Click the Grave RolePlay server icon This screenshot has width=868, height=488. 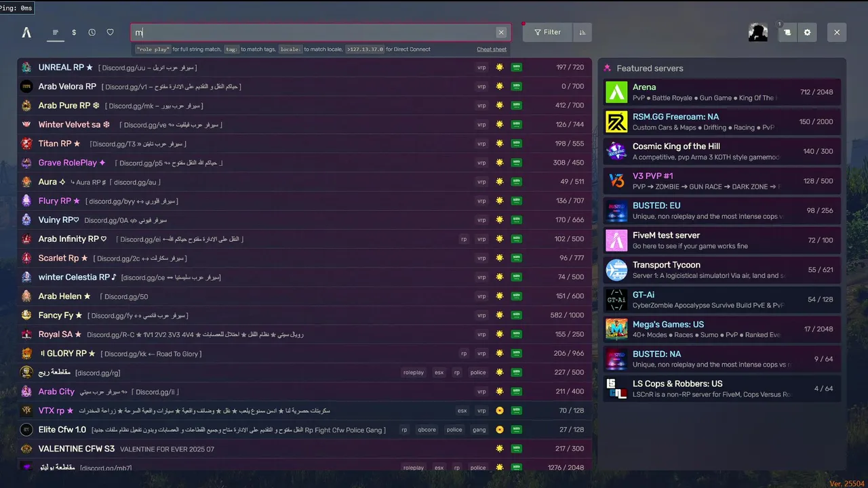click(x=26, y=163)
